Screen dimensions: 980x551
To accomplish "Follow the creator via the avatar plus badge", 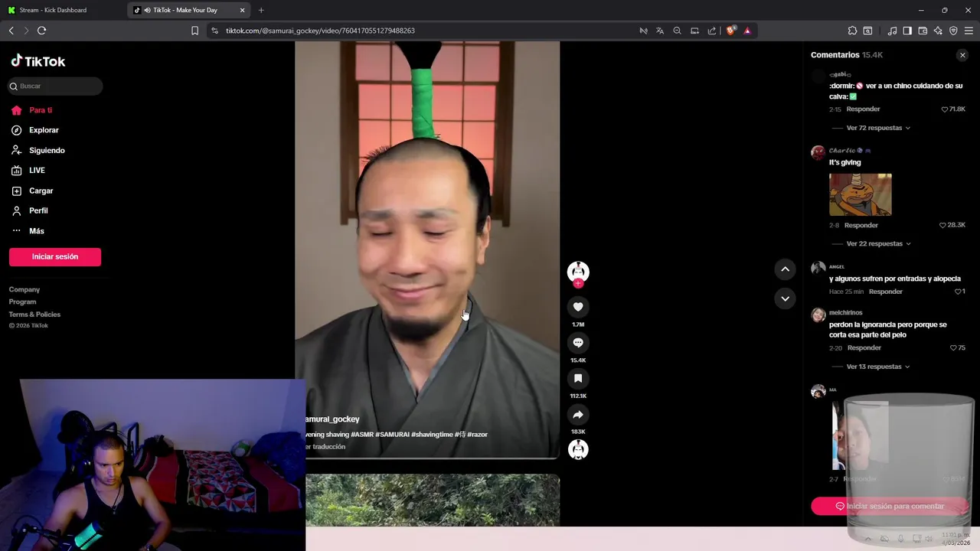I will 578,284.
